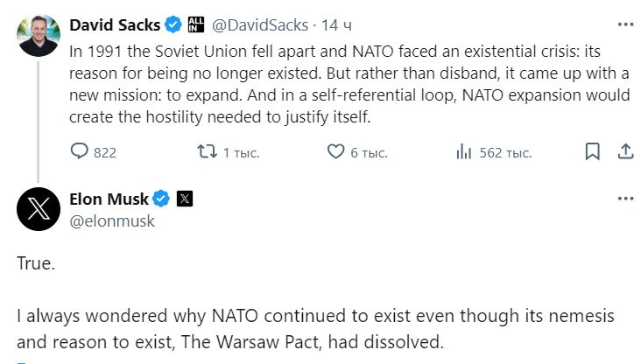Click the X affiliation badge by Elon Musk
This screenshot has width=641, height=364.
pos(185,199)
